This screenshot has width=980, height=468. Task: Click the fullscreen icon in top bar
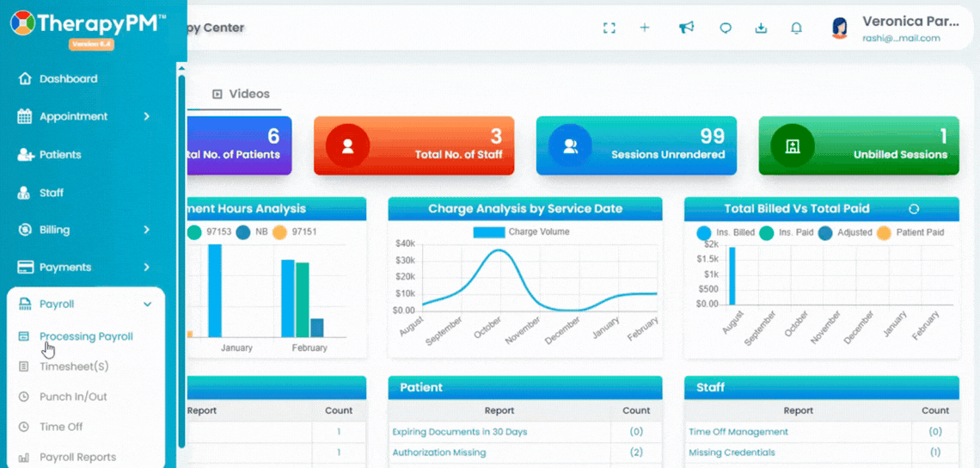click(x=609, y=28)
